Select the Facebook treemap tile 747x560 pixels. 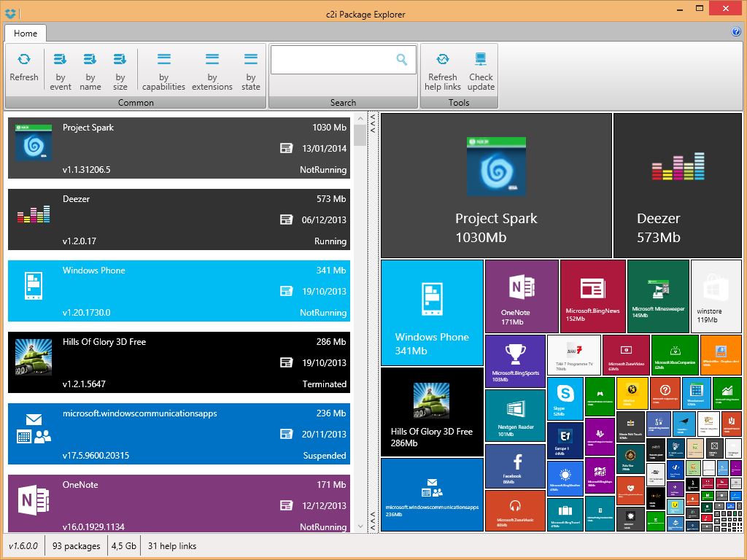tap(515, 466)
